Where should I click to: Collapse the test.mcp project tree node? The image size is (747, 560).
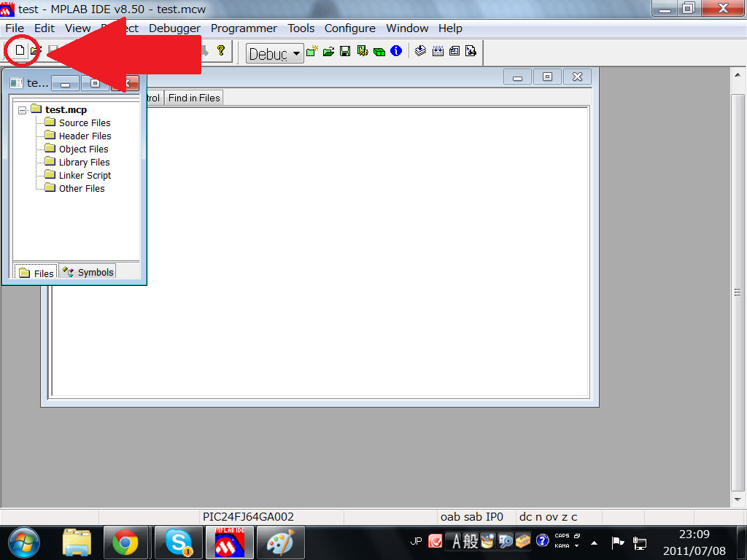click(x=22, y=111)
